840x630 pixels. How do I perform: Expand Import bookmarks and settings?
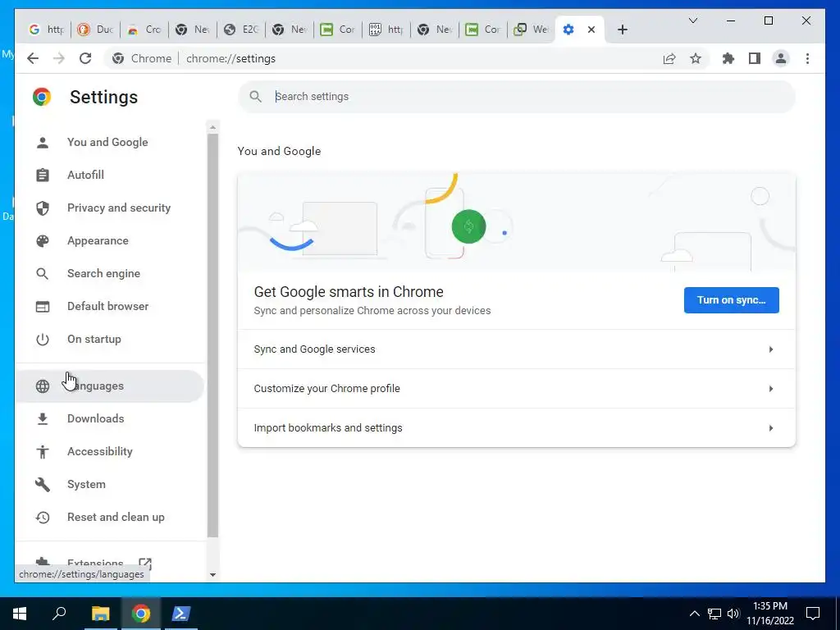coord(517,427)
